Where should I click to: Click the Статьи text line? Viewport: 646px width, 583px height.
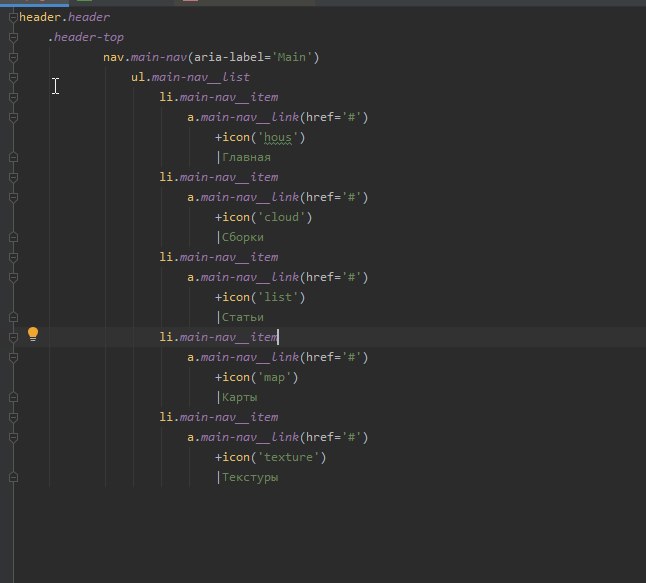(241, 317)
